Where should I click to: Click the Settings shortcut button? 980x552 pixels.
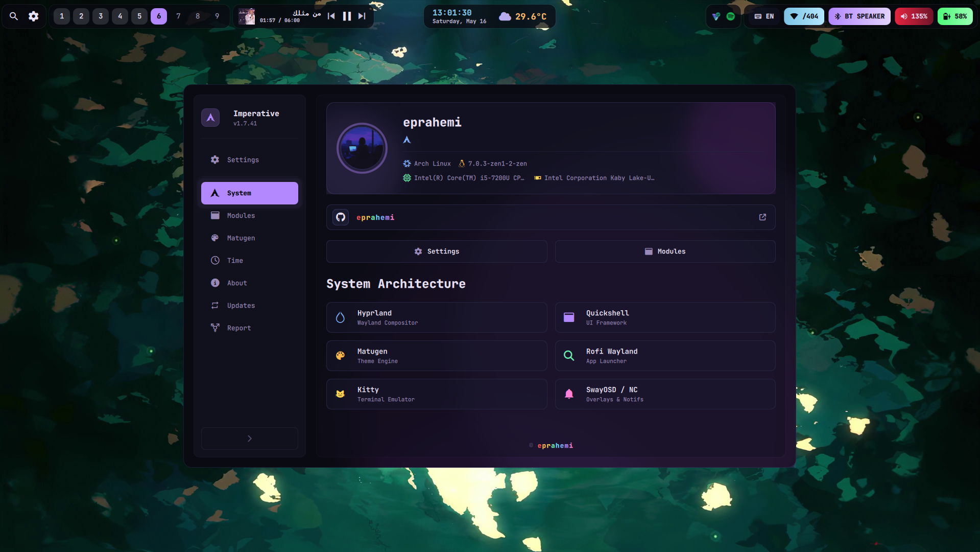pos(437,251)
